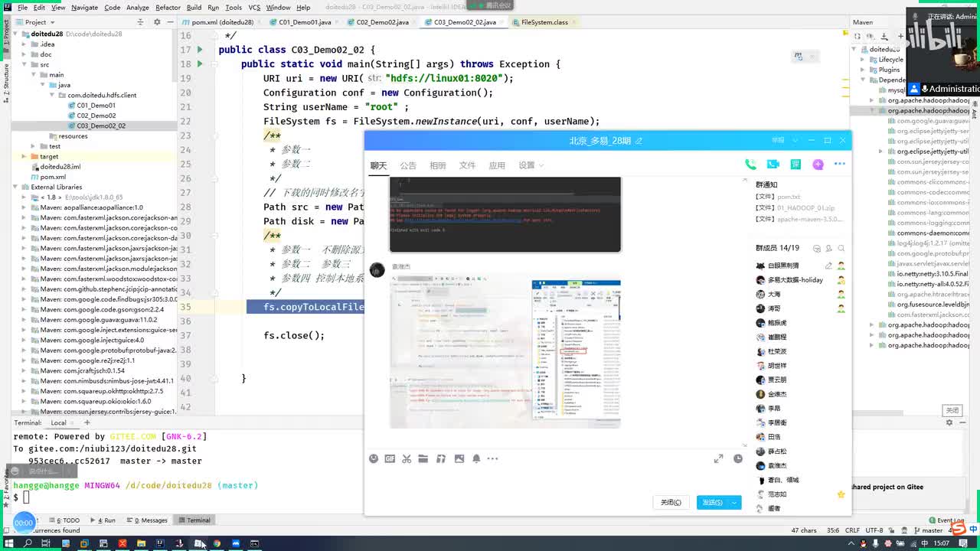This screenshot has height=551, width=980.
Task: Open Structure side tool window
Action: tap(5, 82)
